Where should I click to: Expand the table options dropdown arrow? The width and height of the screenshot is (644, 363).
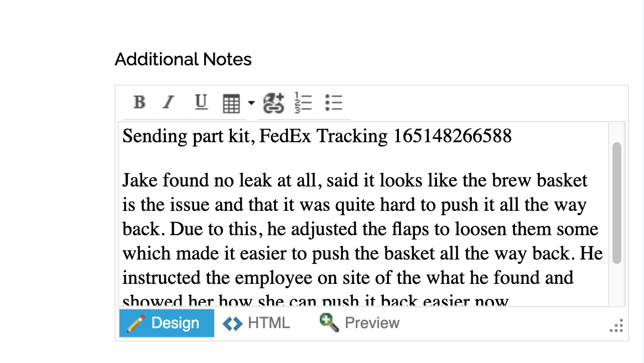click(x=251, y=104)
